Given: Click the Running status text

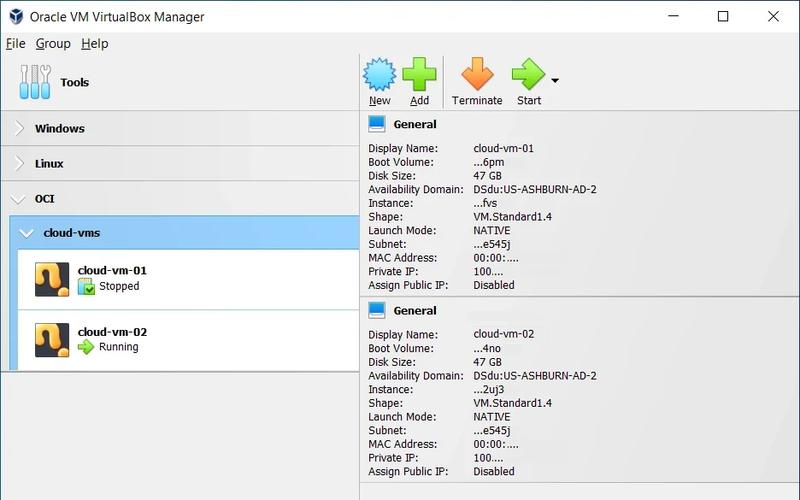Looking at the screenshot, I should (118, 347).
